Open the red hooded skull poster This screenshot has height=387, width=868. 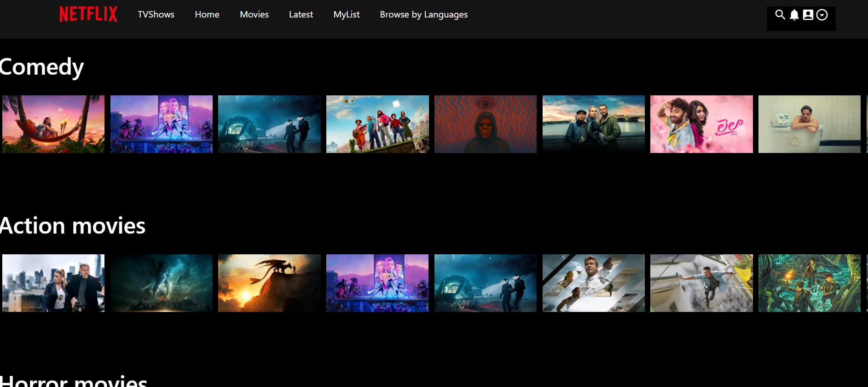pos(486,124)
